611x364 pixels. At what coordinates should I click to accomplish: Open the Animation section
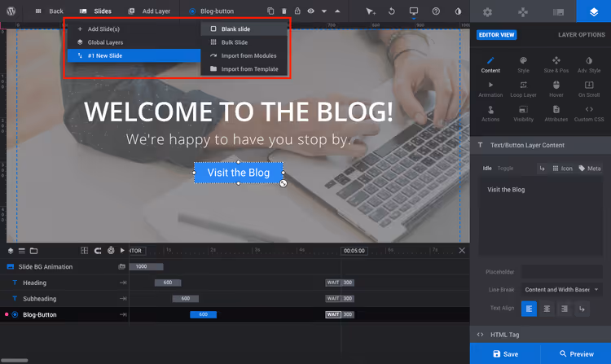[x=490, y=89]
